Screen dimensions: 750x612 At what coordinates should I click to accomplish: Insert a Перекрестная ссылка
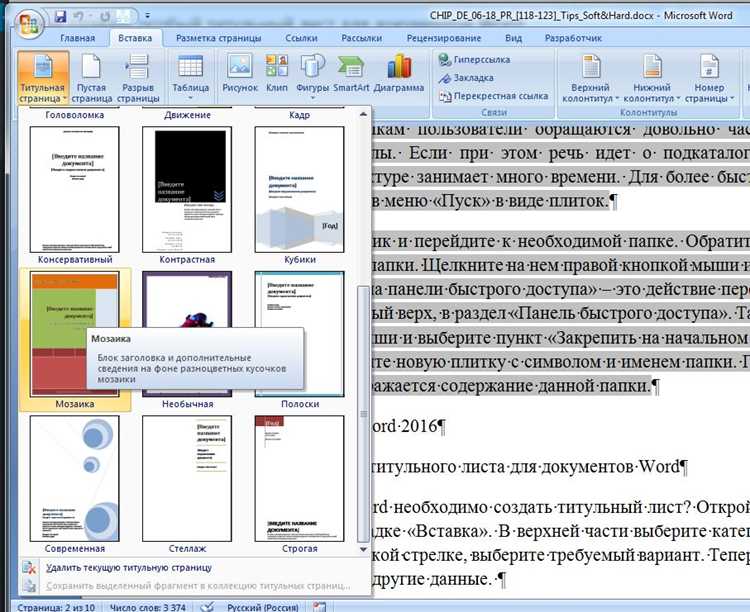click(494, 96)
